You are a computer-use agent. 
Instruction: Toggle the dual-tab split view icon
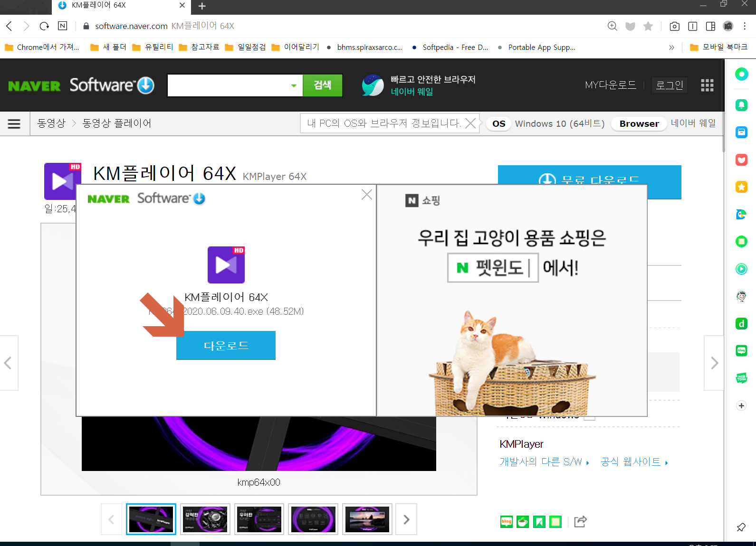point(693,26)
